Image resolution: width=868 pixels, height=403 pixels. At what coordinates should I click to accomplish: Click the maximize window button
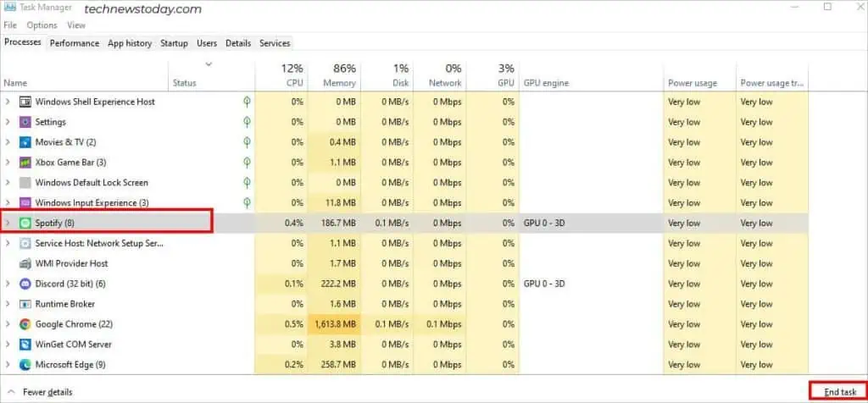827,7
